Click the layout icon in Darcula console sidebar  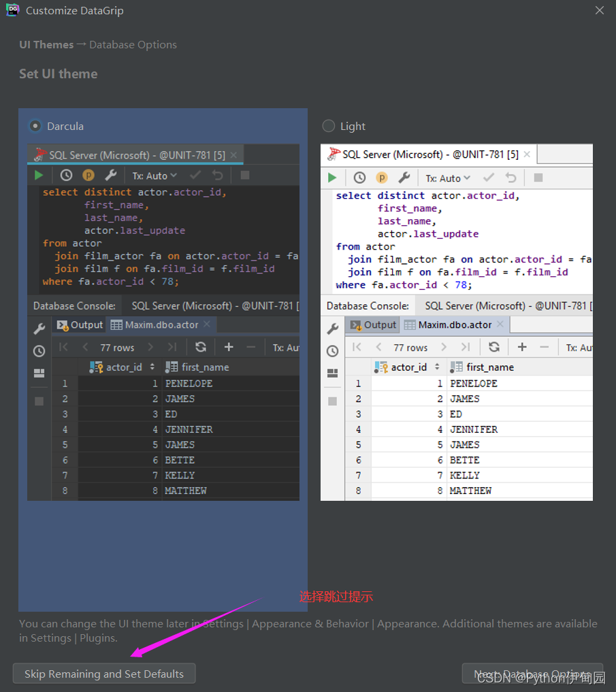pyautogui.click(x=39, y=373)
